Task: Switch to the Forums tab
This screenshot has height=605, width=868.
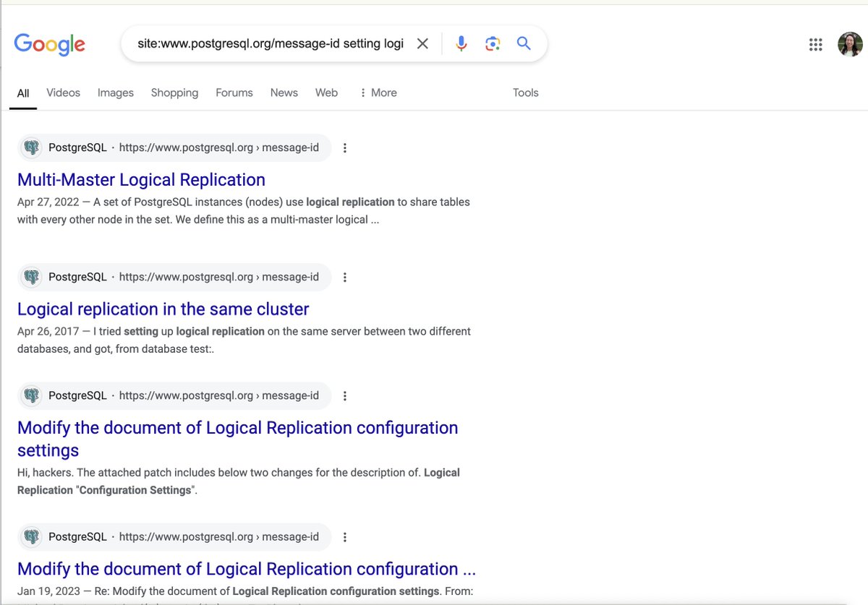Action: pos(234,93)
